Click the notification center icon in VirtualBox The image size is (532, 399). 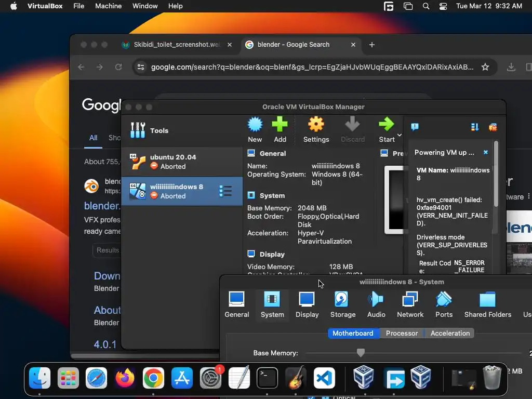(415, 127)
